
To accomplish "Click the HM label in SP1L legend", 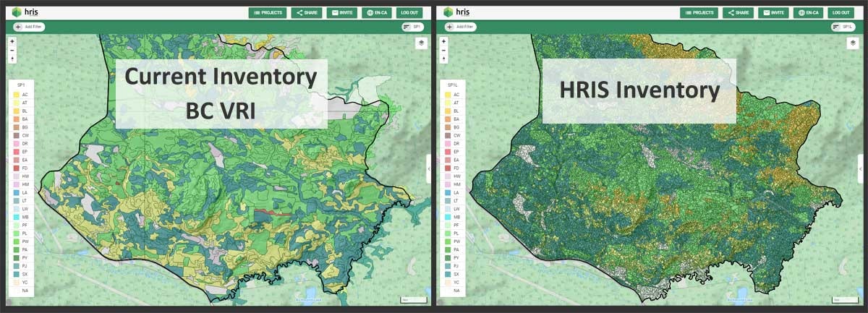I will click(x=456, y=184).
